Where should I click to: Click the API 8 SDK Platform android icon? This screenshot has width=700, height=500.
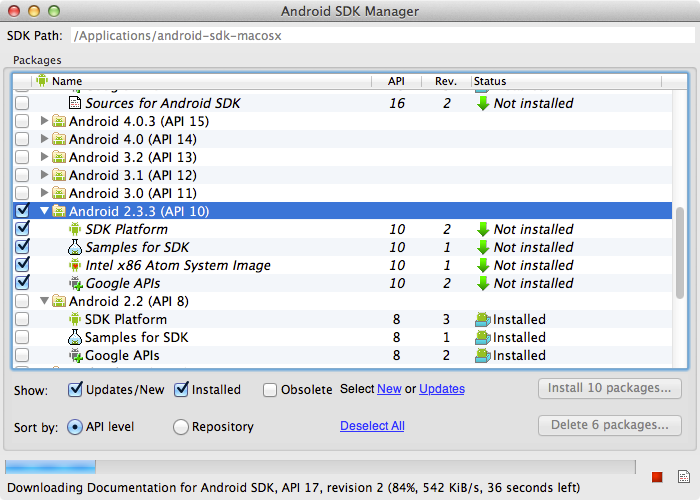(x=75, y=319)
